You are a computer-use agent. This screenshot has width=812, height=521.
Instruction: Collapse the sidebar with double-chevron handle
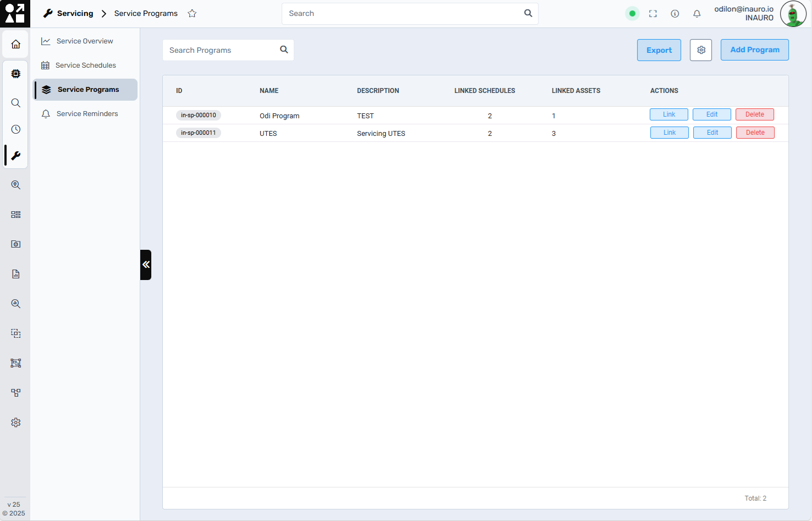coord(146,265)
